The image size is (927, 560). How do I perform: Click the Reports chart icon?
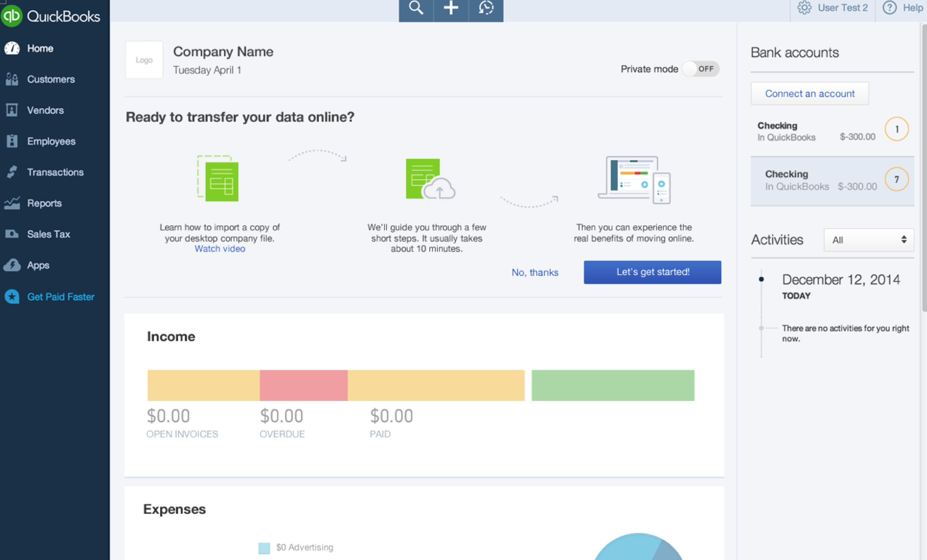12,203
